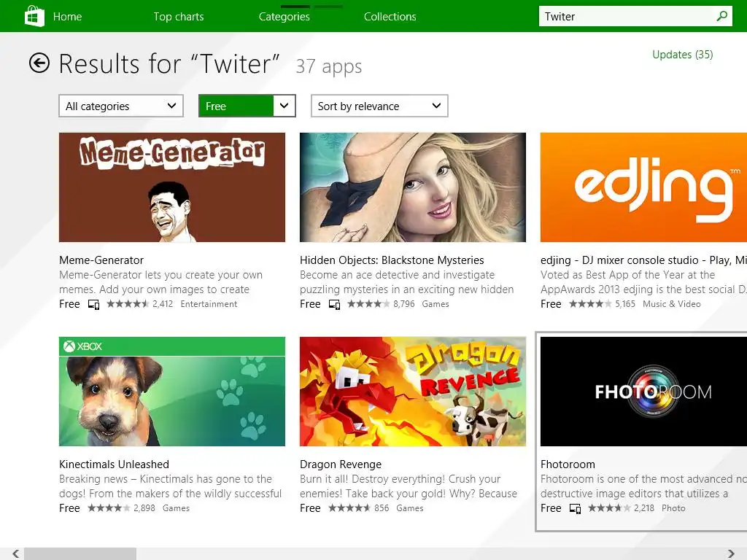This screenshot has width=747, height=560.
Task: Click the 2,412 rating count
Action: coord(163,304)
